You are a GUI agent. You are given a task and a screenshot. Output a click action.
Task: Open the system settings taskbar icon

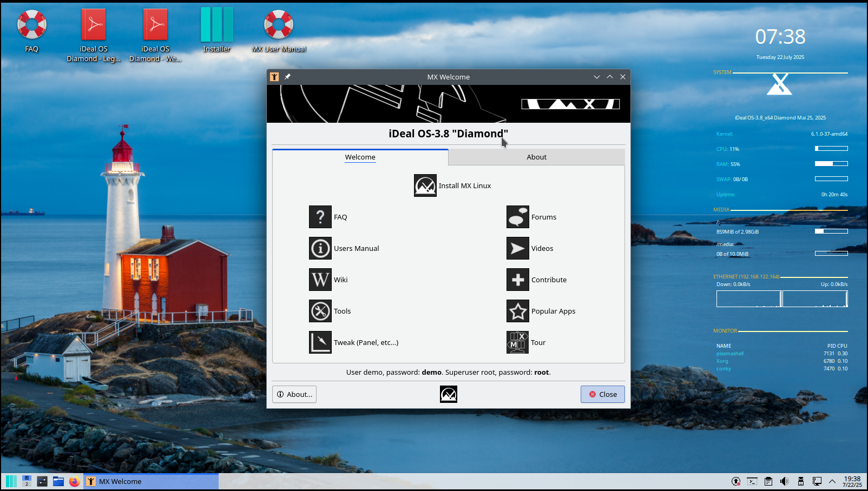tap(42, 481)
